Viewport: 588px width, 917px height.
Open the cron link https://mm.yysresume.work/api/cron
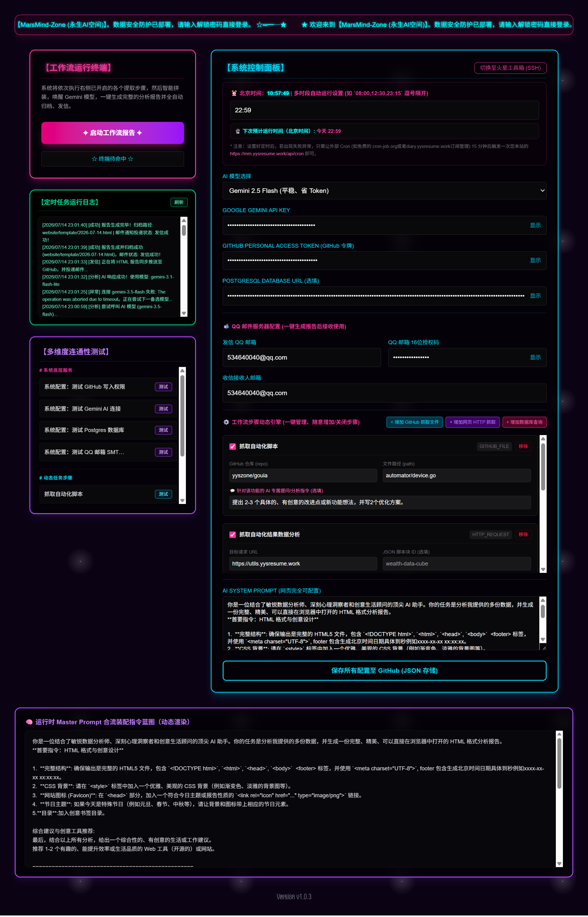266,154
